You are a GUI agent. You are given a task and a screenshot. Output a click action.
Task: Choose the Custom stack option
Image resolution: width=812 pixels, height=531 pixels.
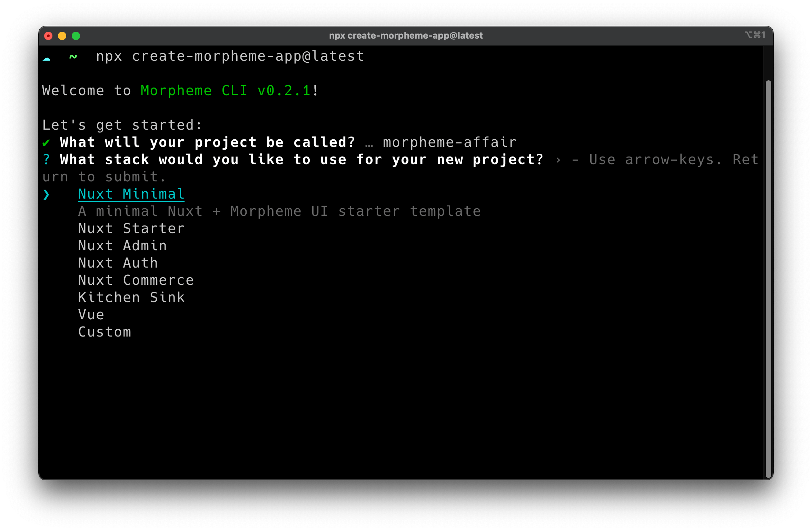[105, 332]
